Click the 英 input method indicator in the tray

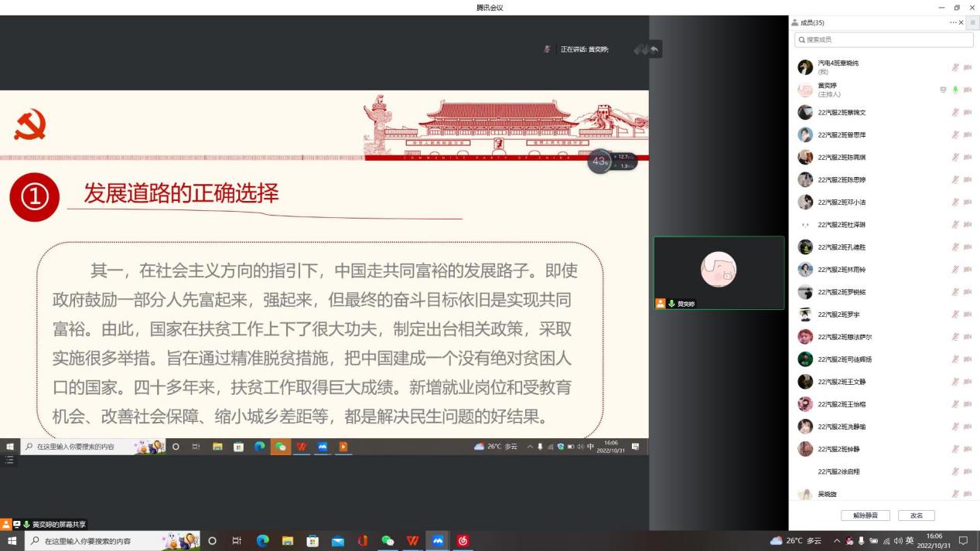point(910,541)
